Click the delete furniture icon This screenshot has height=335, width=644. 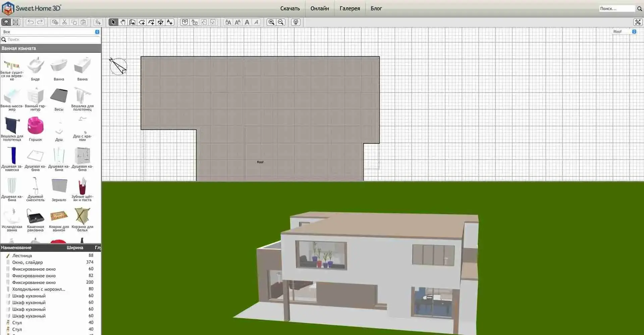(x=55, y=22)
